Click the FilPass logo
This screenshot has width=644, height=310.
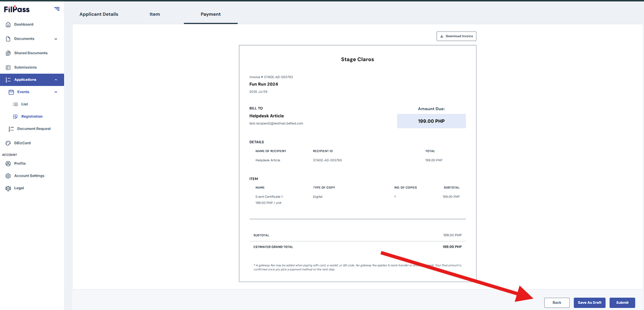click(x=17, y=9)
